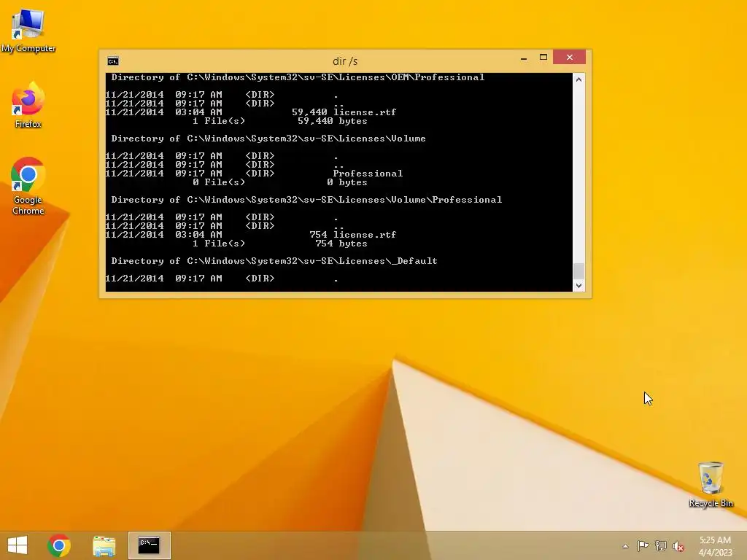Click the muted volume tray icon
This screenshot has width=747, height=560.
tap(678, 546)
